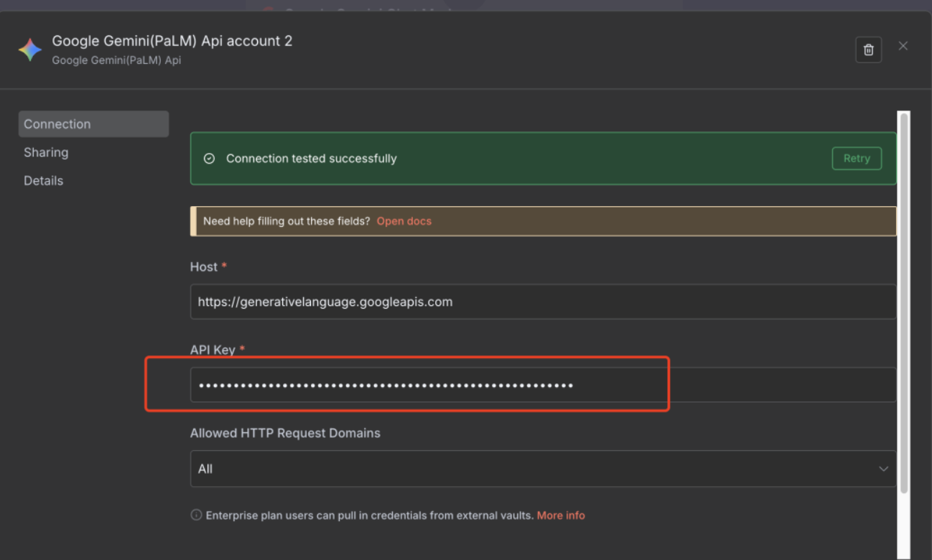Image resolution: width=932 pixels, height=560 pixels.
Task: Switch to the Details tab
Action: pyautogui.click(x=43, y=181)
